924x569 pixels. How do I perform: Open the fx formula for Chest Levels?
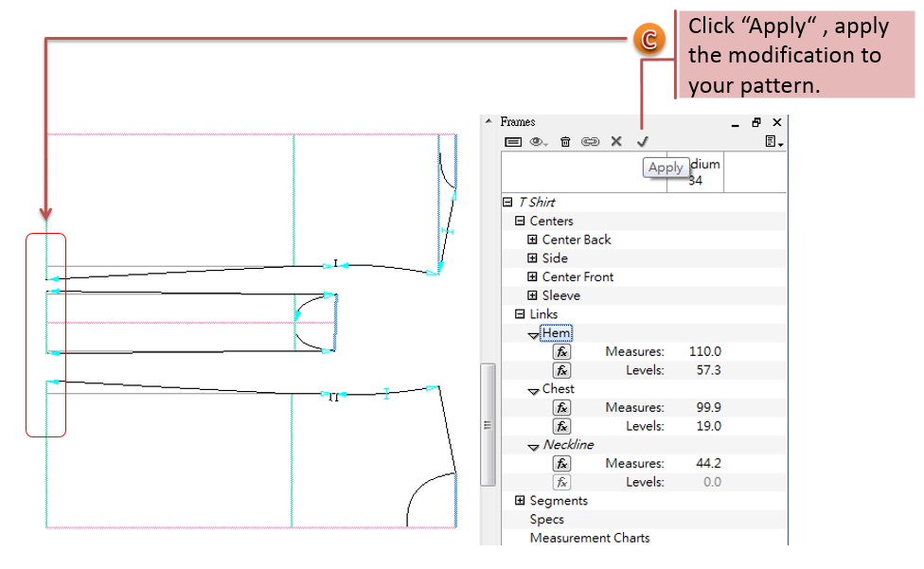(x=562, y=426)
